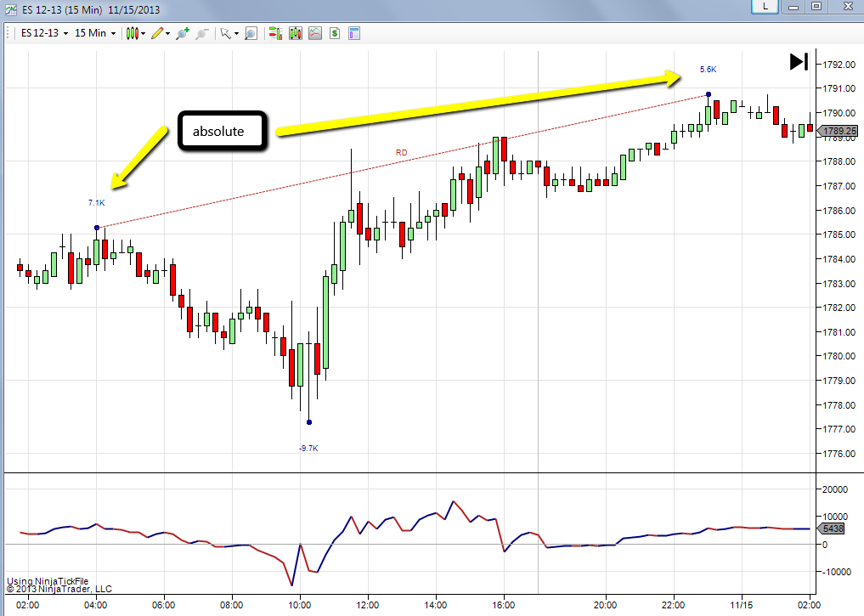Click the zoom frame magnifier icon
Image resolution: width=864 pixels, height=616 pixels.
[251, 34]
